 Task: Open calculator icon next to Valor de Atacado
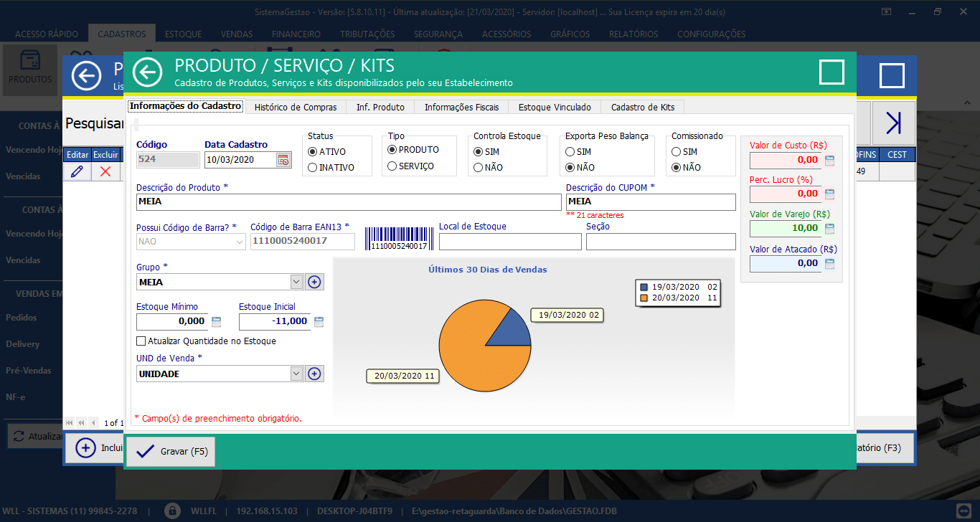829,263
